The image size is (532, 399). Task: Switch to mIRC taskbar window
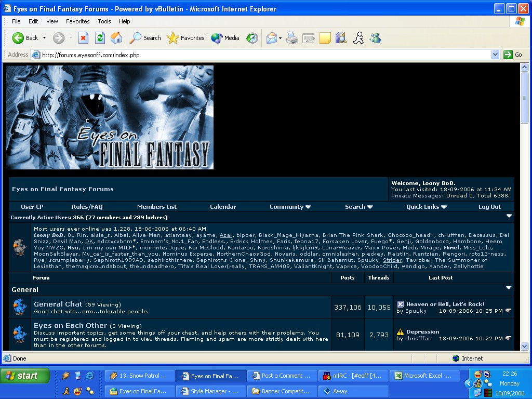[x=353, y=376]
